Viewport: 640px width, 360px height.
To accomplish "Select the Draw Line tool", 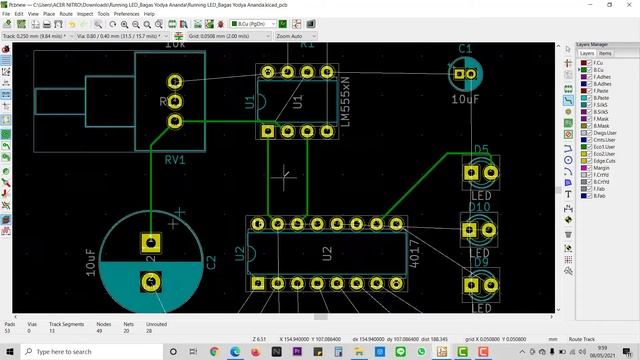I will pyautogui.click(x=568, y=148).
